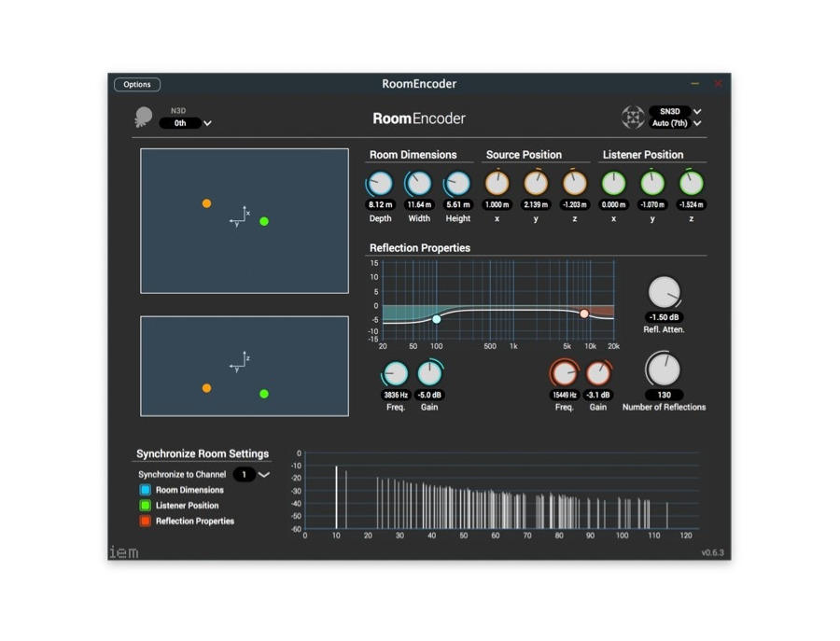Click the 8.12 m depth value field

381,204
